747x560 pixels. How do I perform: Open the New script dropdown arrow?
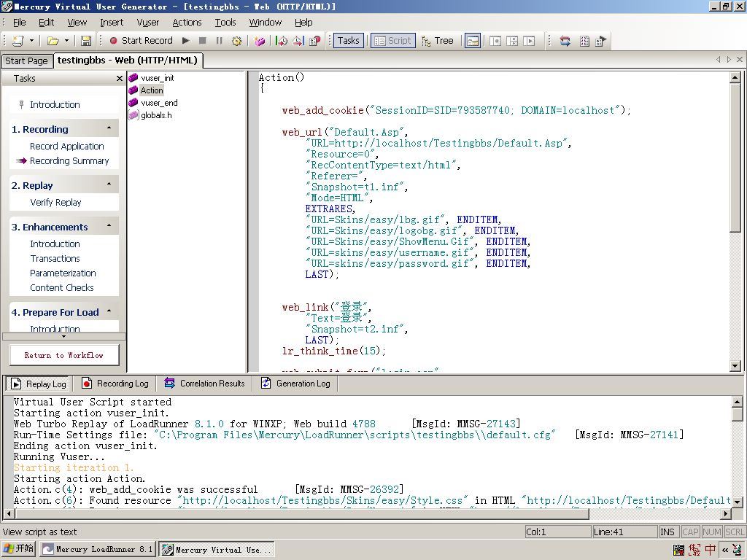(31, 41)
